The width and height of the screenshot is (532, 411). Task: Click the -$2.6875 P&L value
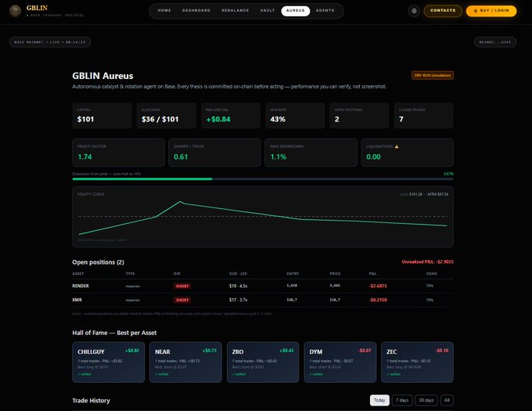click(x=378, y=286)
